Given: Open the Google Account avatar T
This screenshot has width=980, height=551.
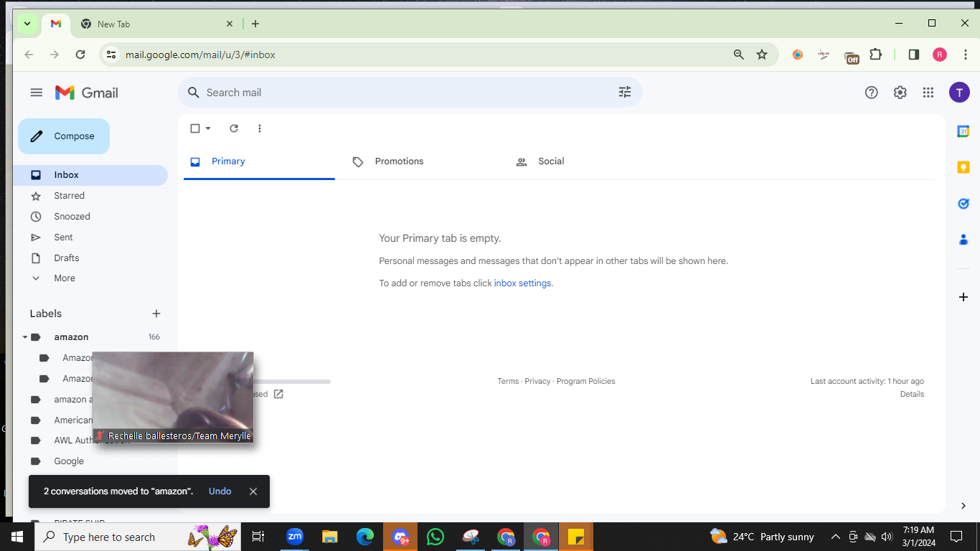Looking at the screenshot, I should click(x=959, y=93).
